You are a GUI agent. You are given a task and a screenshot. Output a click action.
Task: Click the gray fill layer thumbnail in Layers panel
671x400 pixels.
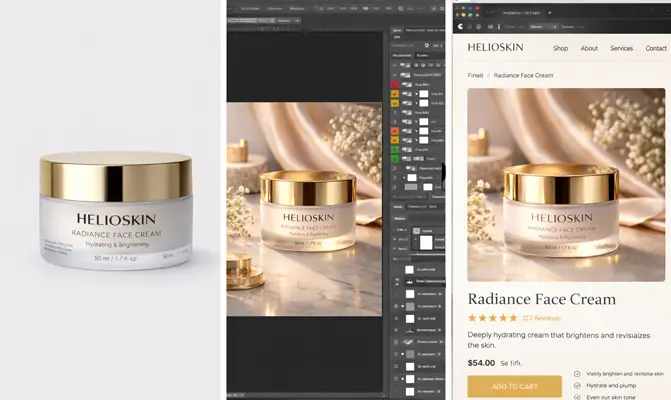click(x=411, y=186)
